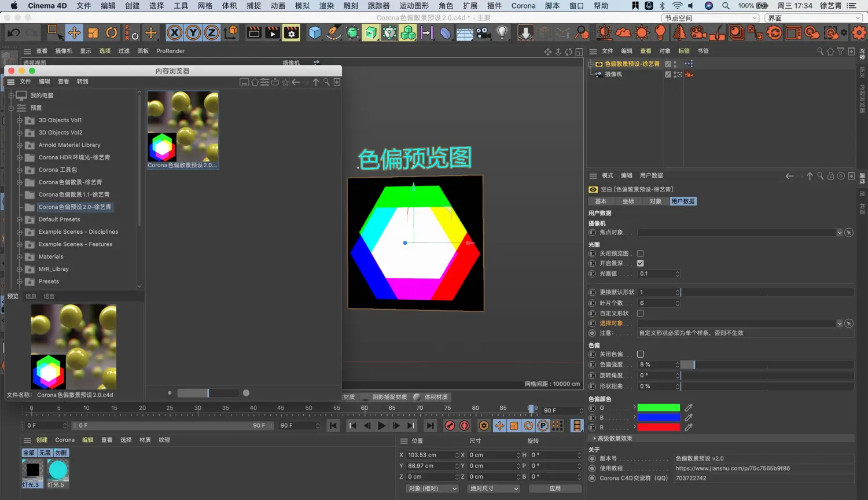Tick the 关闭色偏 checkbox
The image size is (868, 500).
coord(641,354)
